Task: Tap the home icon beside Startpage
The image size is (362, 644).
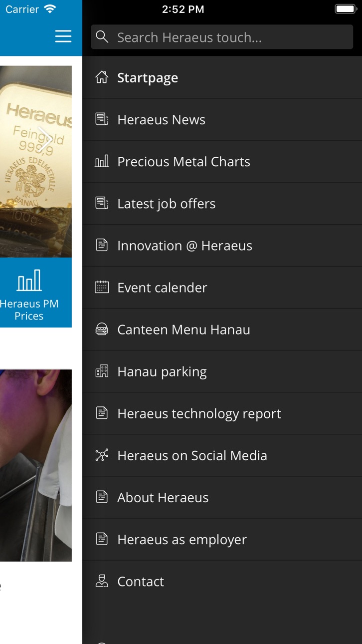Action: coord(102,77)
